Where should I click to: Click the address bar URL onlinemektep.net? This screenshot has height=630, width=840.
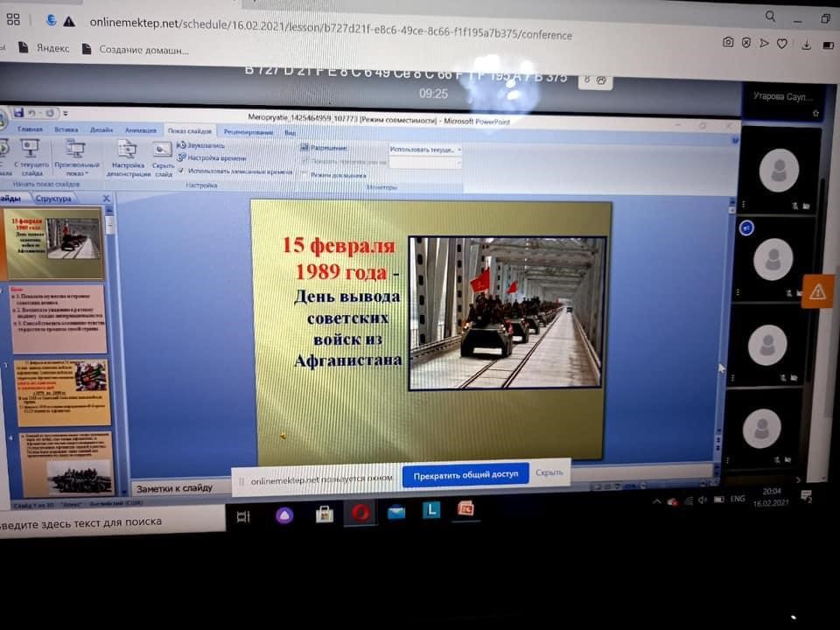click(331, 29)
